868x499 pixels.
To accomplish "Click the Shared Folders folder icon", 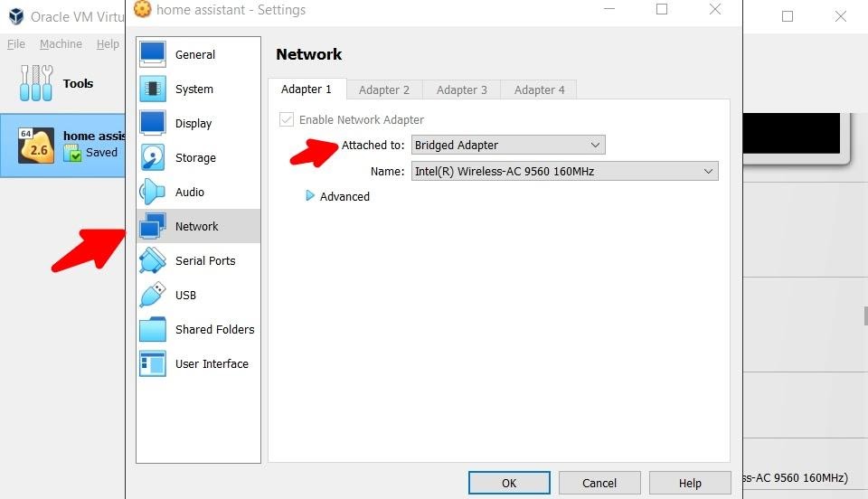I will (x=153, y=330).
